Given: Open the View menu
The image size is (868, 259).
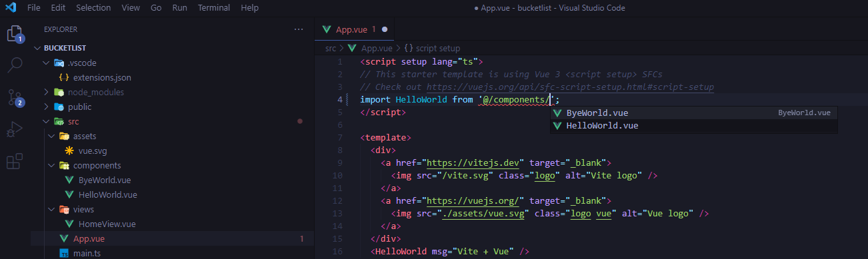Looking at the screenshot, I should point(131,8).
